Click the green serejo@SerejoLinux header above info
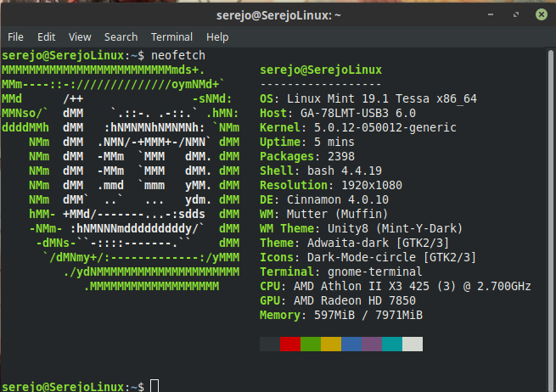 (321, 70)
